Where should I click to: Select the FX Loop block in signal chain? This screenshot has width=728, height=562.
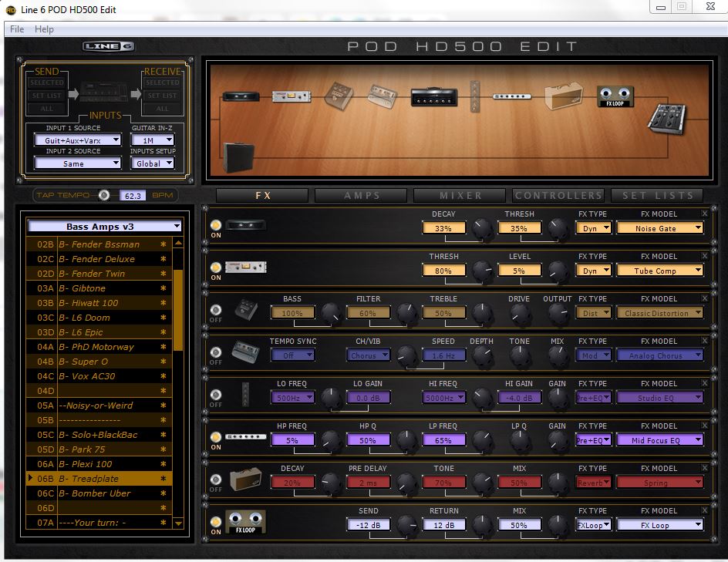pyautogui.click(x=615, y=96)
